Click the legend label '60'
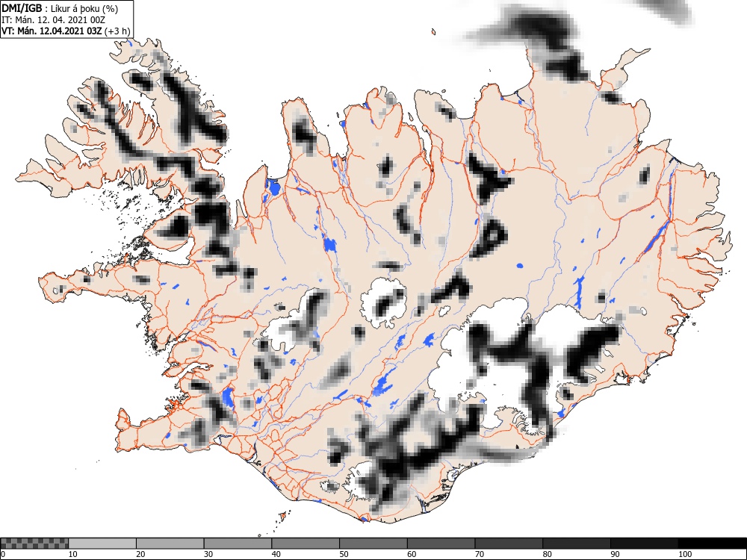Screen dimensions: 747x560 pyautogui.click(x=412, y=554)
